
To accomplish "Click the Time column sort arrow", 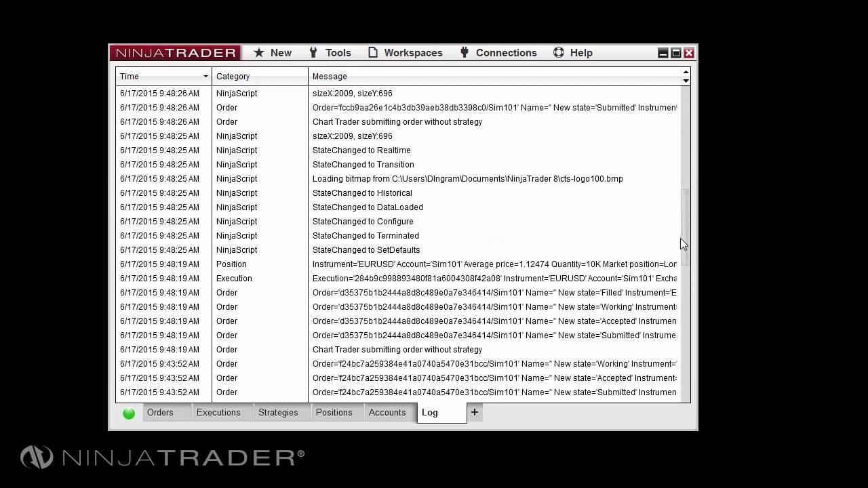I will pos(205,77).
